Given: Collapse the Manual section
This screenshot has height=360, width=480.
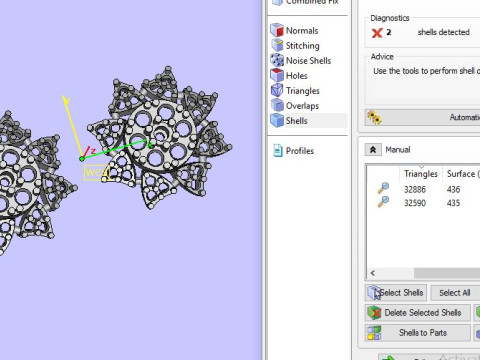Looking at the screenshot, I should (373, 150).
